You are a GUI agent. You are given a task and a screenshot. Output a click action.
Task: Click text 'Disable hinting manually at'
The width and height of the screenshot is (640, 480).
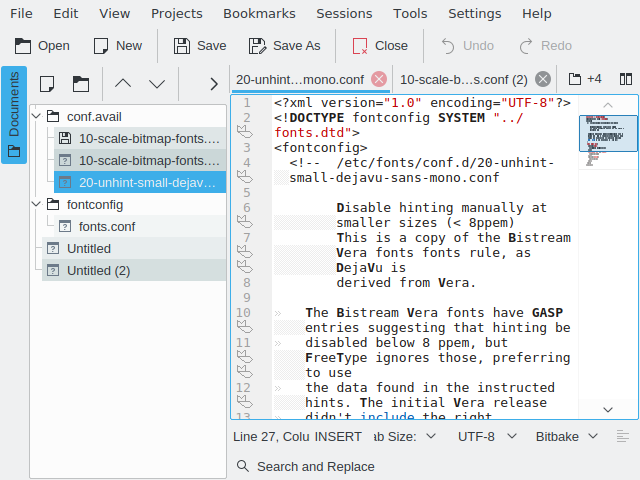point(441,208)
